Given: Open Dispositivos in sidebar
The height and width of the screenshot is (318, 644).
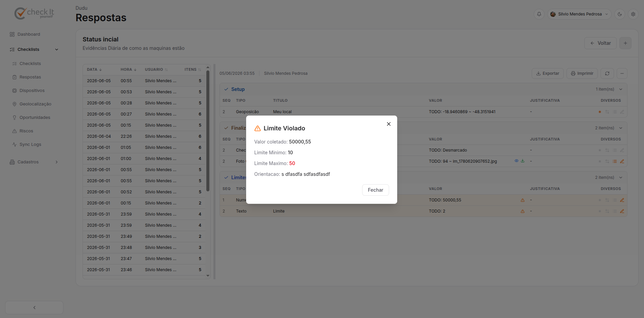Looking at the screenshot, I should point(32,91).
